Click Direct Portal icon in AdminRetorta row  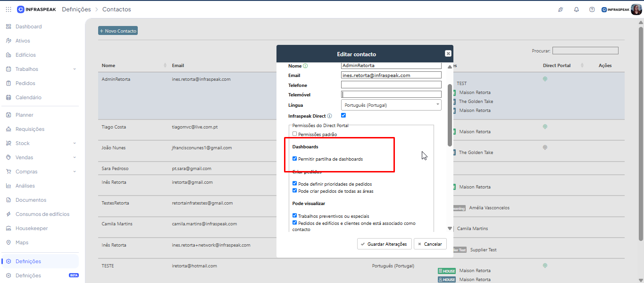[x=545, y=79]
